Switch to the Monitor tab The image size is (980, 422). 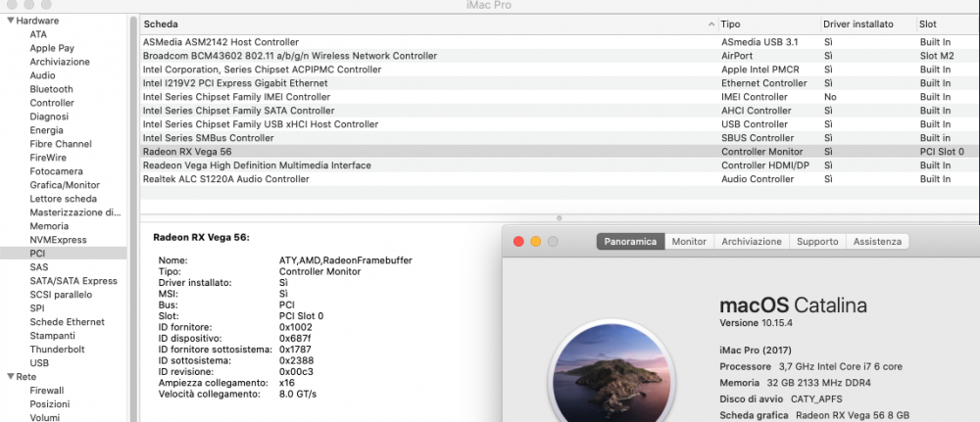[689, 242]
